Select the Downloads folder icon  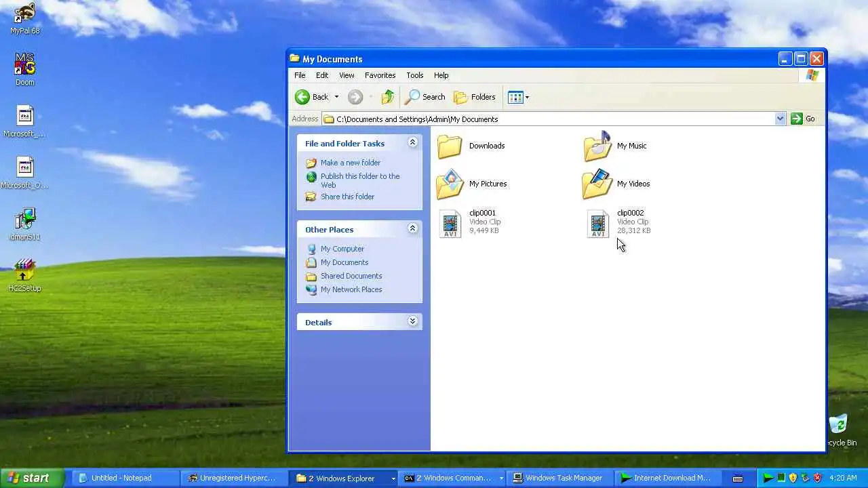[450, 146]
